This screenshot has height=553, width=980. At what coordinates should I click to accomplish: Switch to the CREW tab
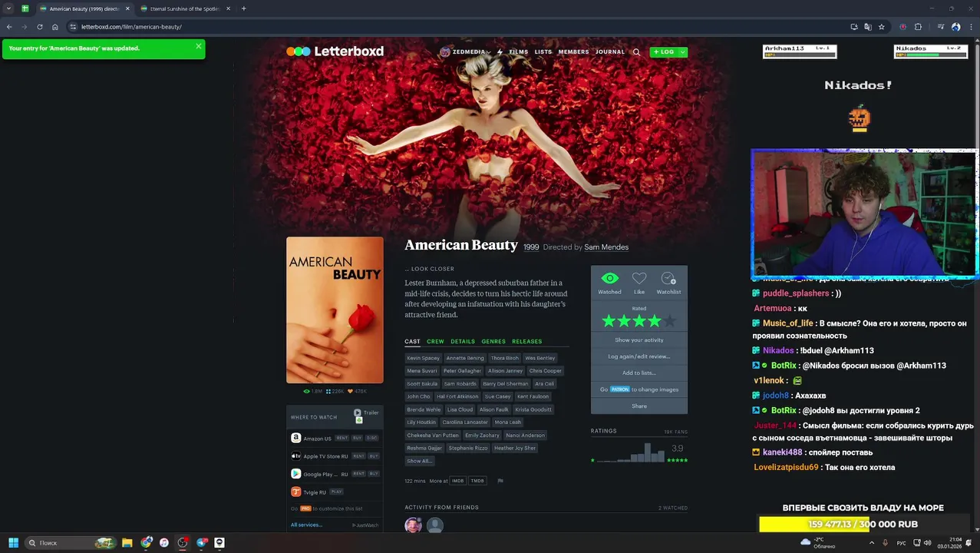tap(435, 342)
